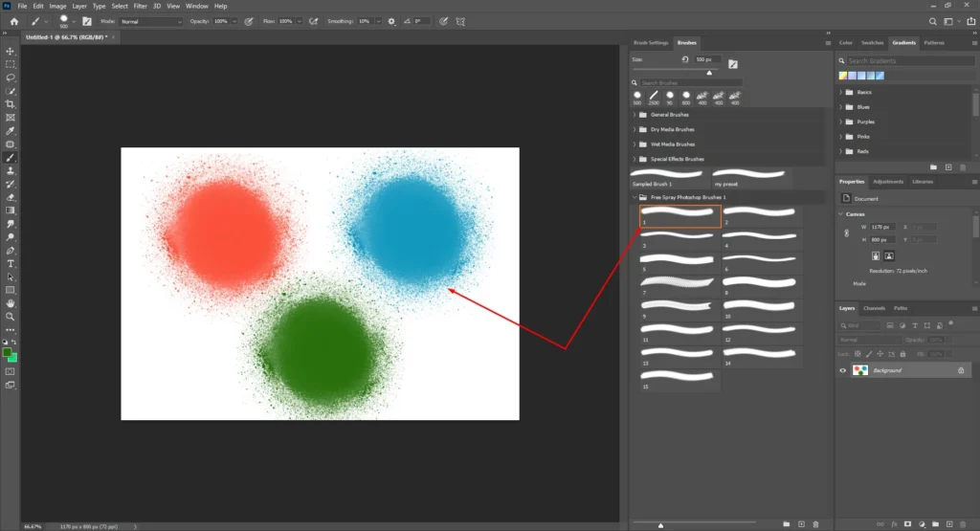The width and height of the screenshot is (980, 531).
Task: Create new gradient with plus icon
Action: tap(948, 167)
